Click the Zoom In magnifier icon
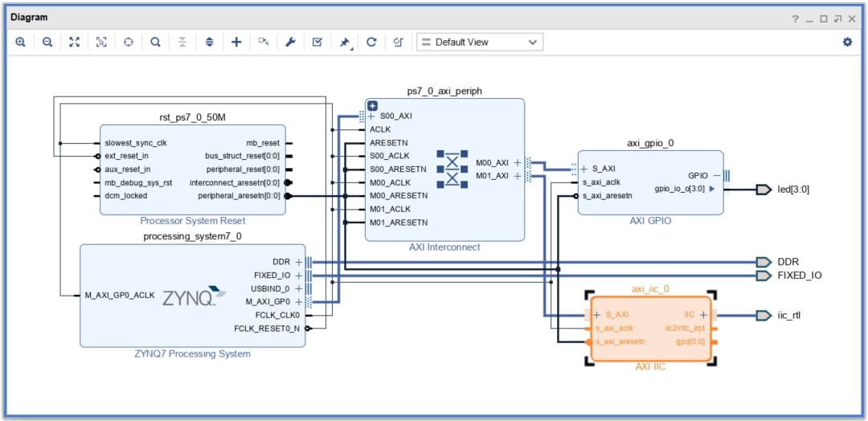The image size is (868, 421). [x=20, y=42]
